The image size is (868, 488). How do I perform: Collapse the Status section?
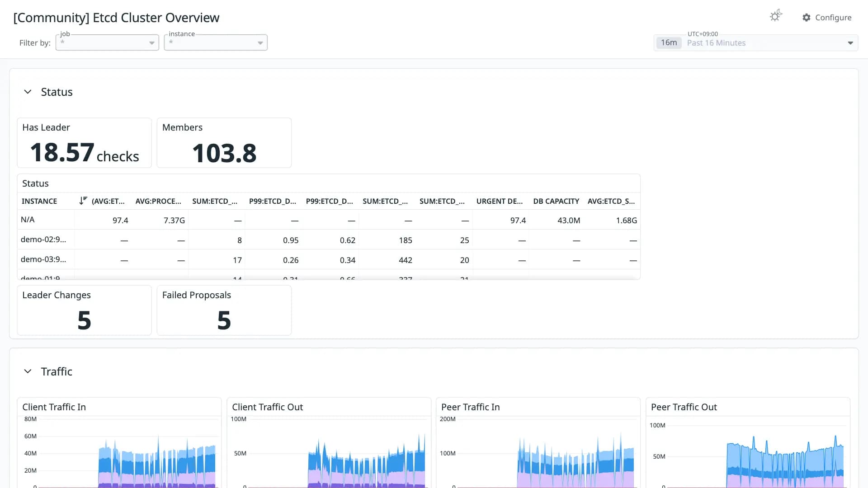(x=28, y=92)
